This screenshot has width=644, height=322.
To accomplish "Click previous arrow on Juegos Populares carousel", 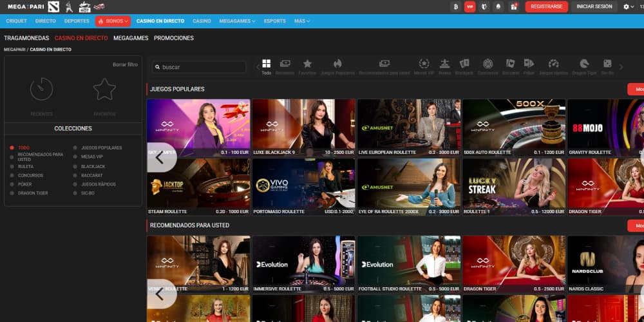I will click(160, 157).
